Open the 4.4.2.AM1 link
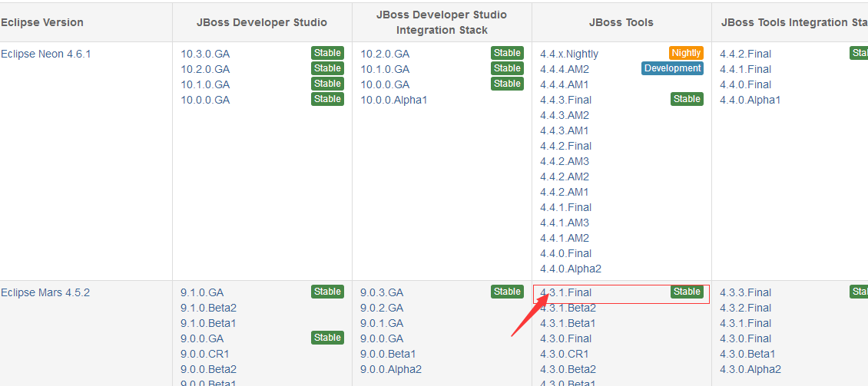Image resolution: width=868 pixels, height=386 pixels. click(565, 192)
